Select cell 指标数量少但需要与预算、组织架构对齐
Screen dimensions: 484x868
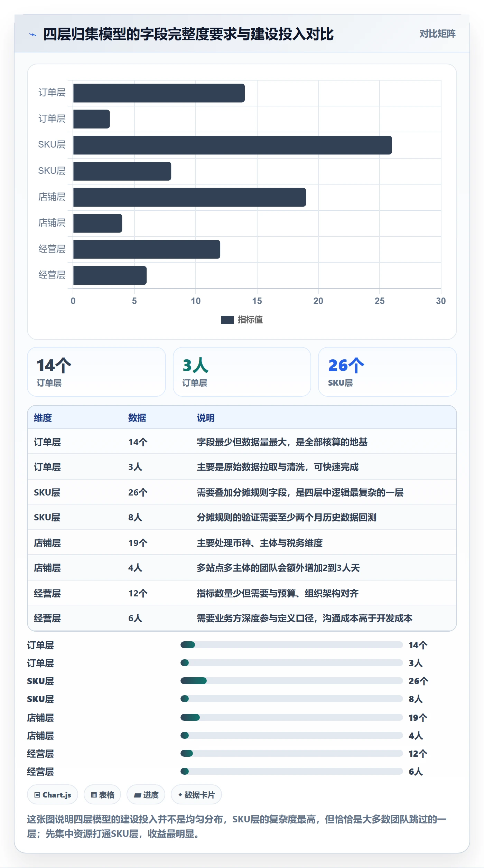278,593
